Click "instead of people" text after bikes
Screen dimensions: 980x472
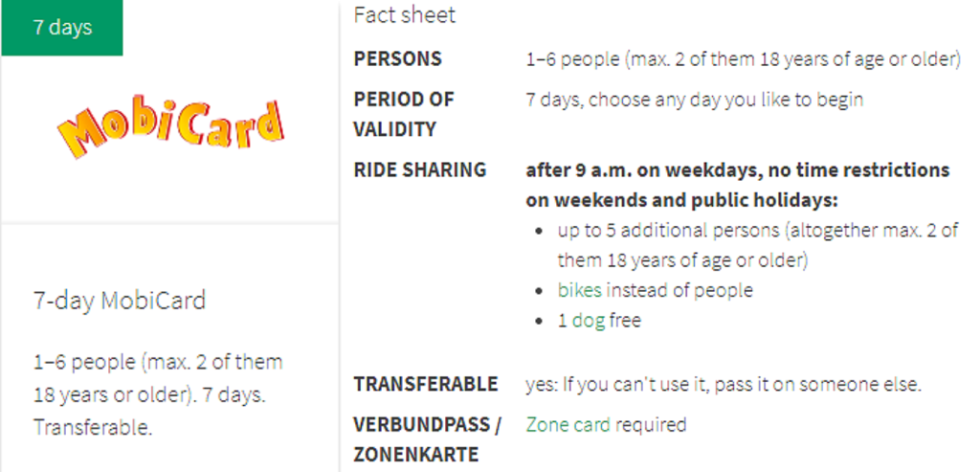coord(680,290)
